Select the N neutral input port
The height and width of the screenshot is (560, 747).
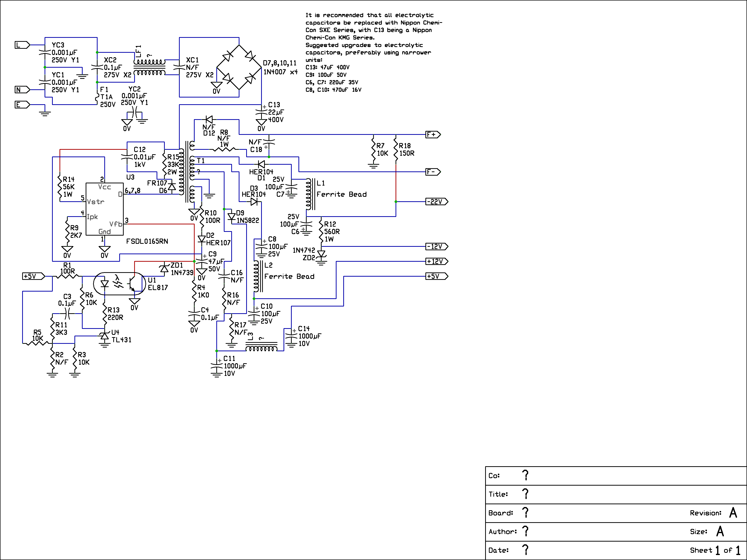[x=22, y=90]
